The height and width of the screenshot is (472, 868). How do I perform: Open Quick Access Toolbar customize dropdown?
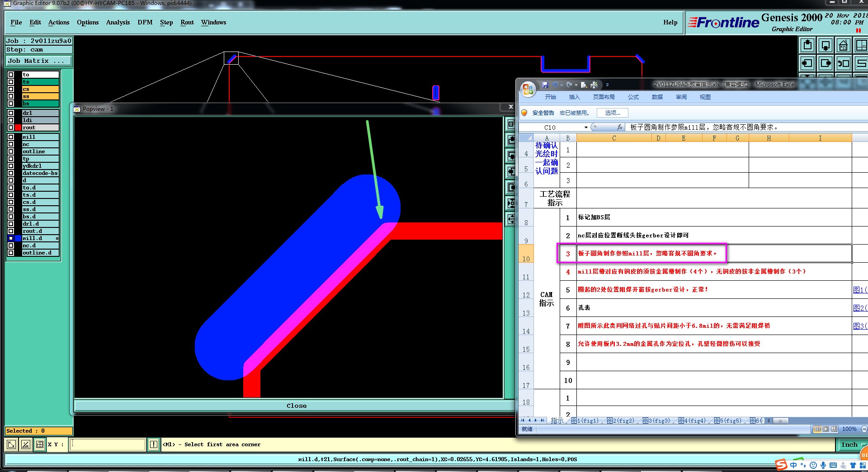click(607, 85)
